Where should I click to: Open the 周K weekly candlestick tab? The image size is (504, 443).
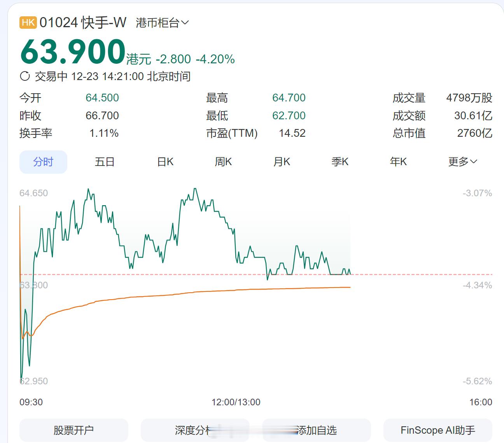223,162
